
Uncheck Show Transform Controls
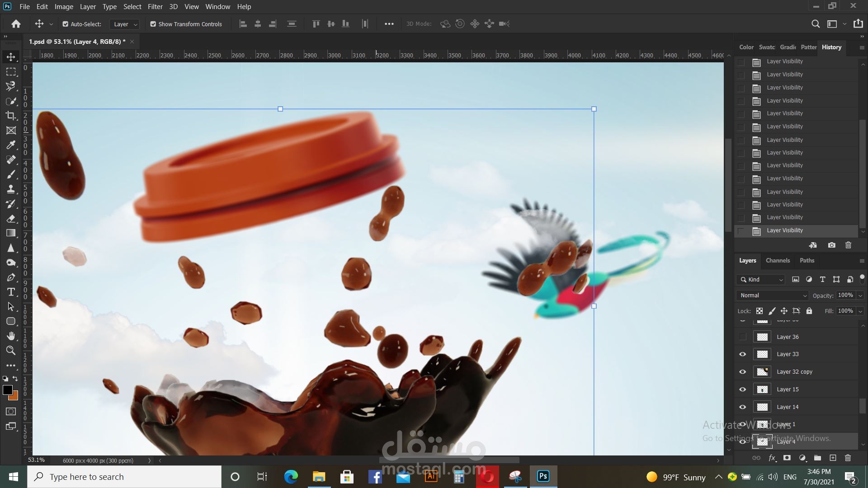[x=153, y=24]
